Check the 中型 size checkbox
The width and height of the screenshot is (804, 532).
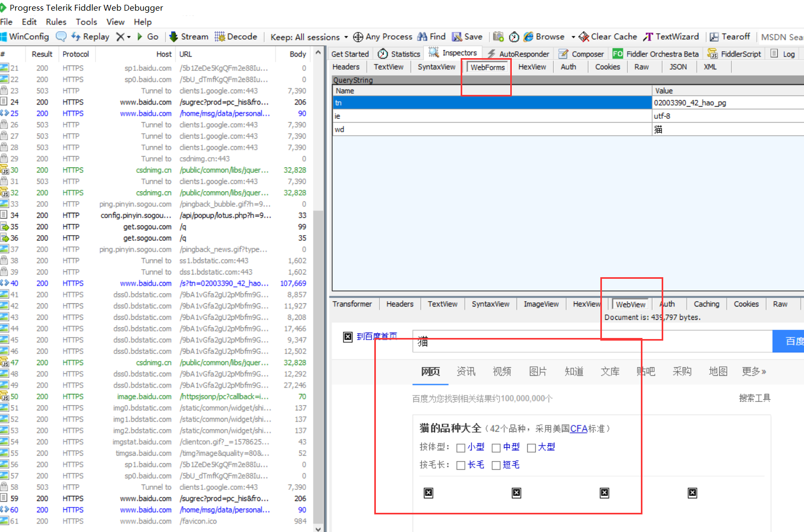496,448
